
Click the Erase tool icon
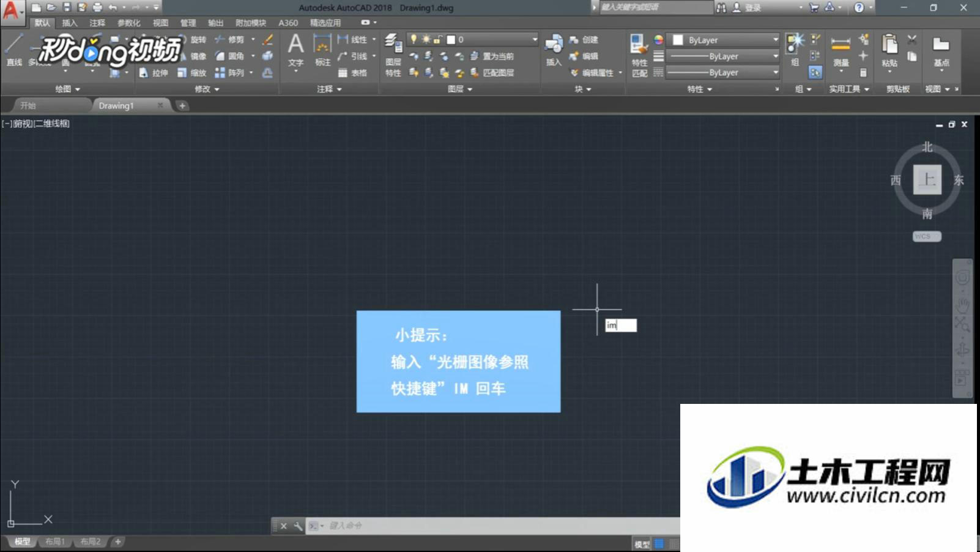[x=267, y=40]
